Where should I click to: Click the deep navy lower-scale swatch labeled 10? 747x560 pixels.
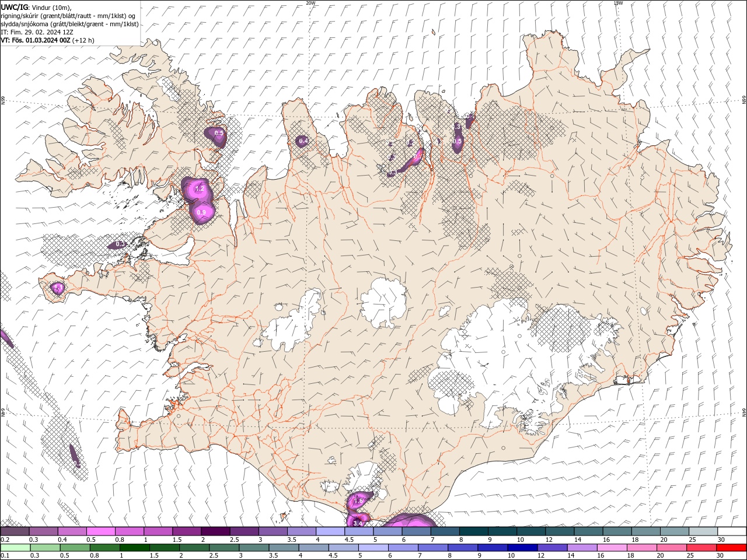click(x=522, y=548)
